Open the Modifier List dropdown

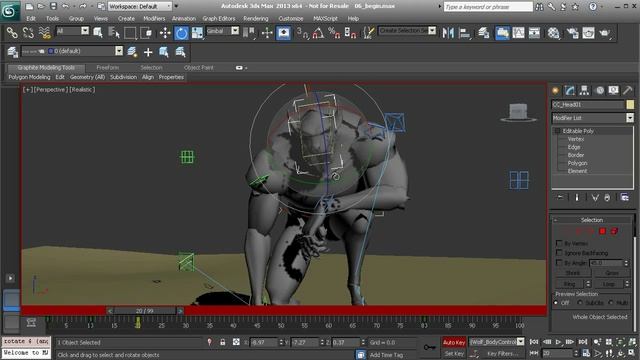click(593, 118)
